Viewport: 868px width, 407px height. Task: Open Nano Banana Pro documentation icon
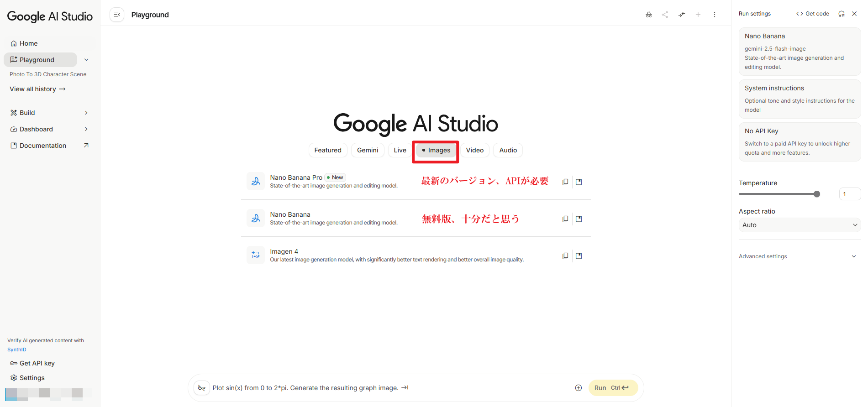pos(579,182)
